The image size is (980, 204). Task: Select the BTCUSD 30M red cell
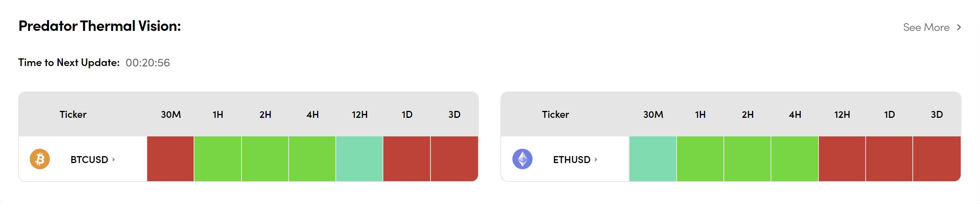tap(170, 159)
